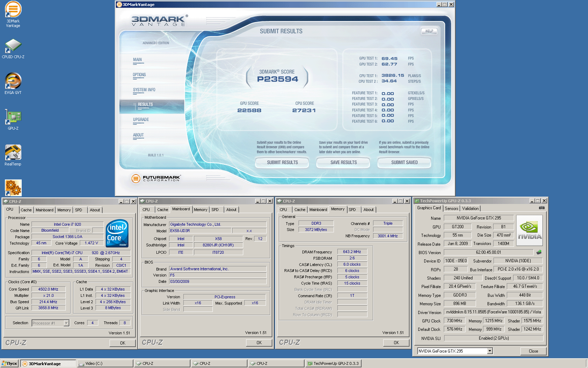Open SPD tab in the CPU-Z Memory window

pos(352,210)
